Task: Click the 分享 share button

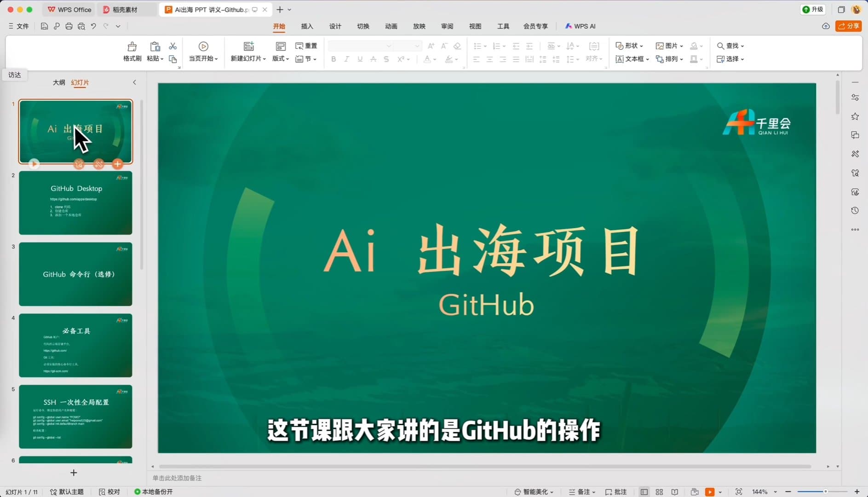Action: 849,26
